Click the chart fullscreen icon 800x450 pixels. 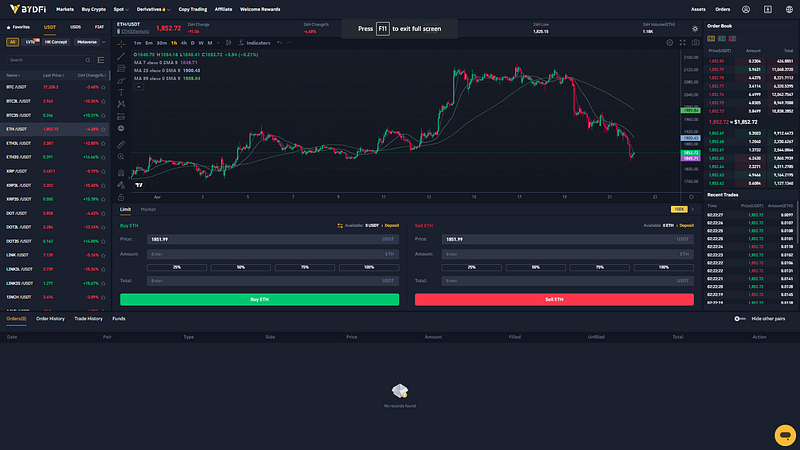point(683,43)
